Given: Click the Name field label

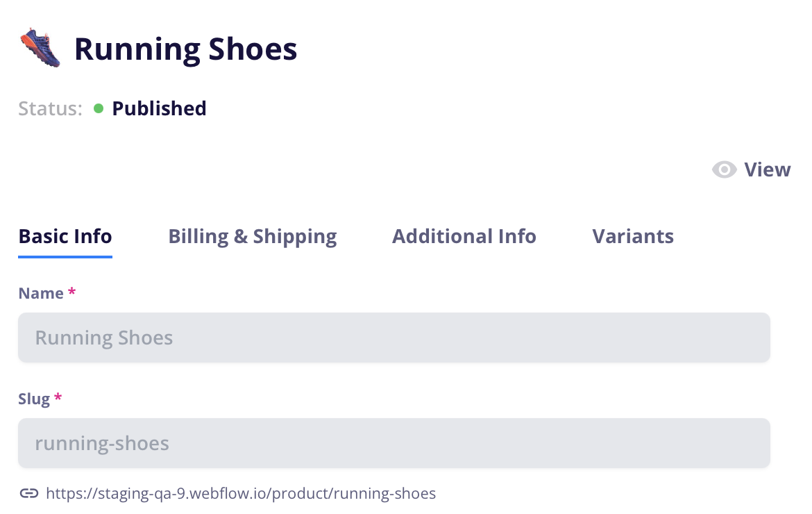Looking at the screenshot, I should (x=41, y=293).
